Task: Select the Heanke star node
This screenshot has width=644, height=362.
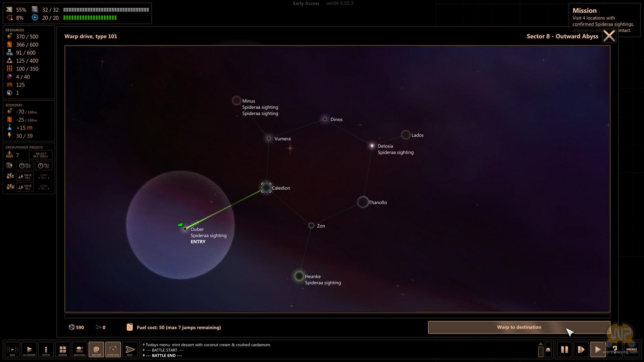Action: point(299,276)
